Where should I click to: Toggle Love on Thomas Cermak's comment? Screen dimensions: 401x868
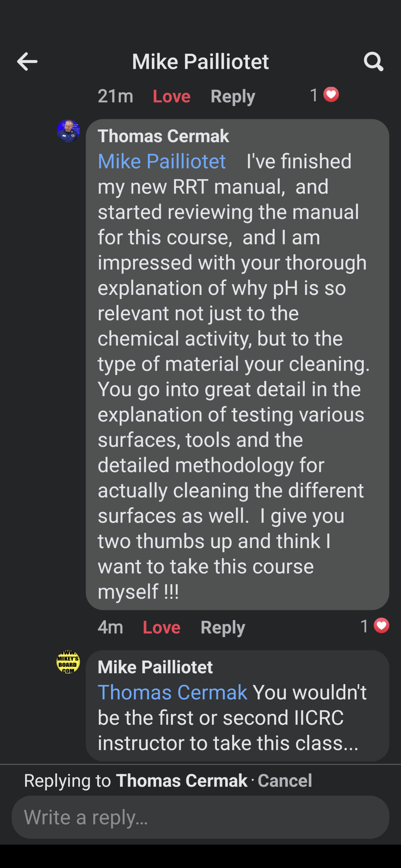[162, 627]
